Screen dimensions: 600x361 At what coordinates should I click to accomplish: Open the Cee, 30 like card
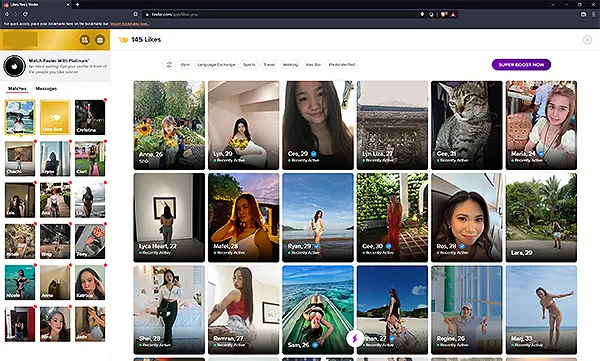pyautogui.click(x=392, y=217)
